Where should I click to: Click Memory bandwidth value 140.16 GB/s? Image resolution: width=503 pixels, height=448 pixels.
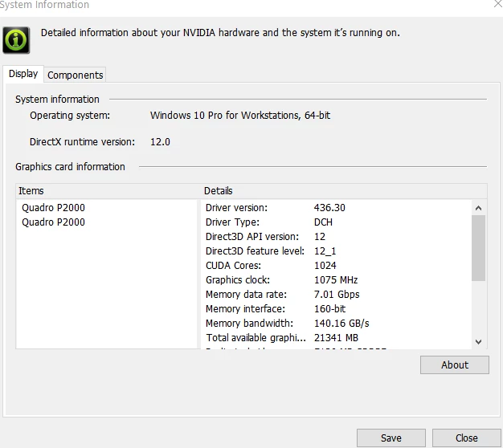tap(341, 323)
